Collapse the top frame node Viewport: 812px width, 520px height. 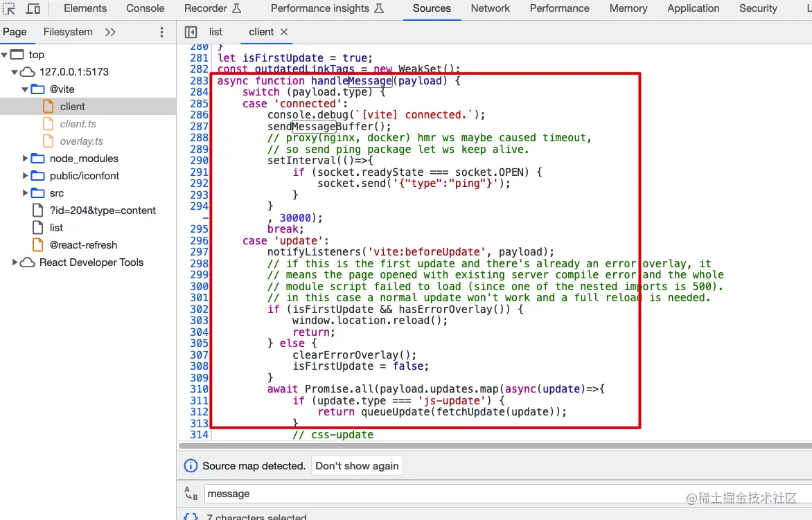[5, 55]
